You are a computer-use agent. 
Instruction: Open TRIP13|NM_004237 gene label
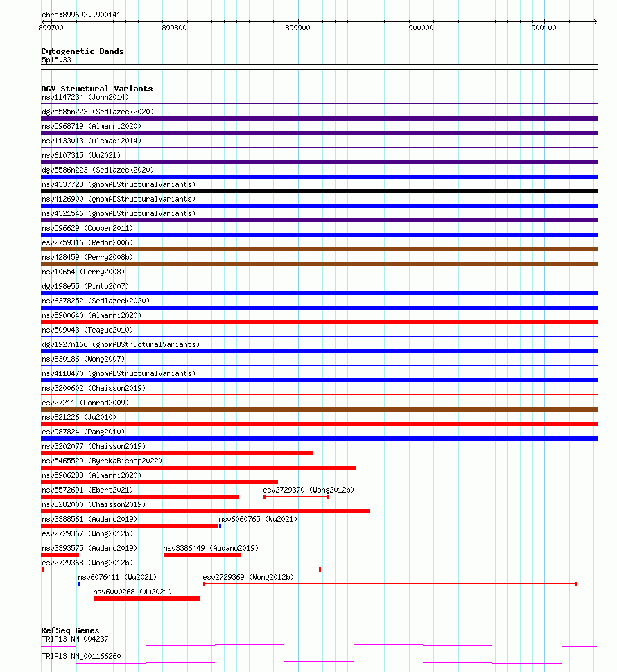pyautogui.click(x=75, y=639)
